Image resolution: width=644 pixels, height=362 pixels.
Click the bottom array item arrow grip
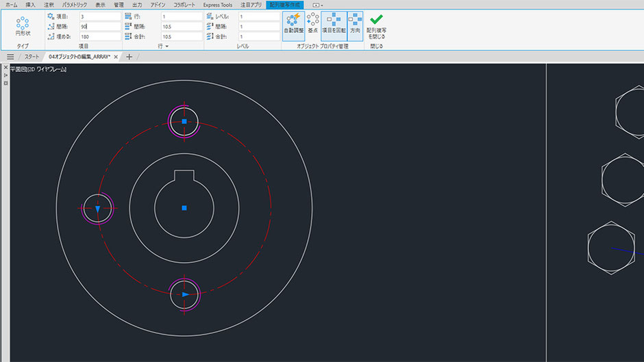186,294
